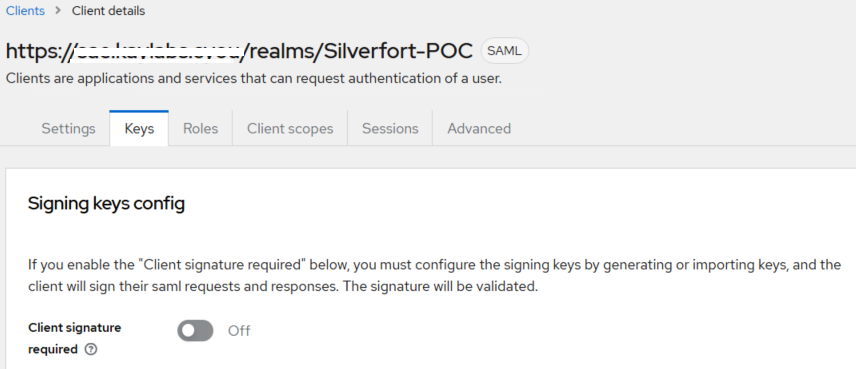Go back to the Clients list breadcrumb
Screen dimensions: 856x369
25,11
